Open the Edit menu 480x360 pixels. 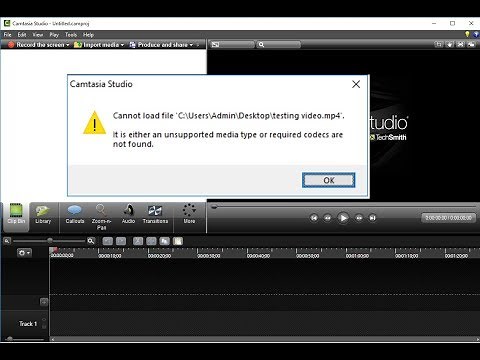click(x=22, y=35)
